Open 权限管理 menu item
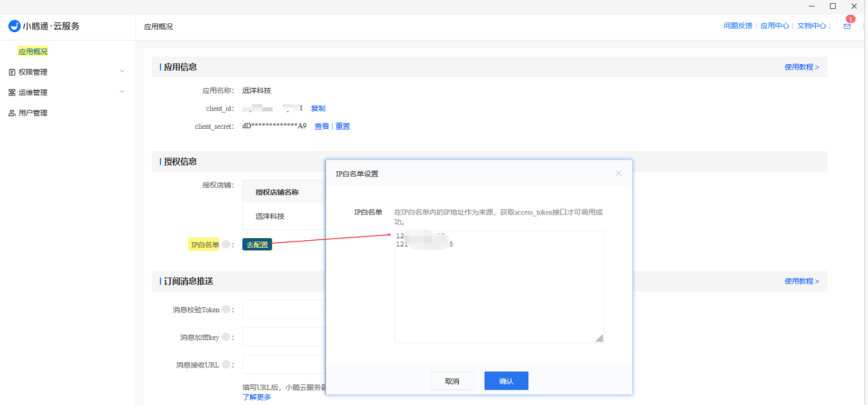The height and width of the screenshot is (405, 868). tap(33, 72)
